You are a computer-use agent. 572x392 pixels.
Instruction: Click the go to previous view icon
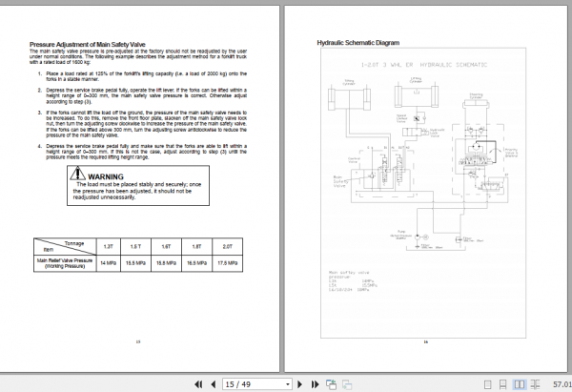tap(331, 384)
